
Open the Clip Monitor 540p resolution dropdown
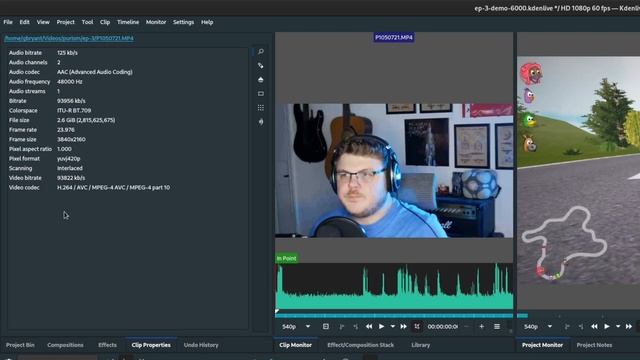tap(296, 327)
